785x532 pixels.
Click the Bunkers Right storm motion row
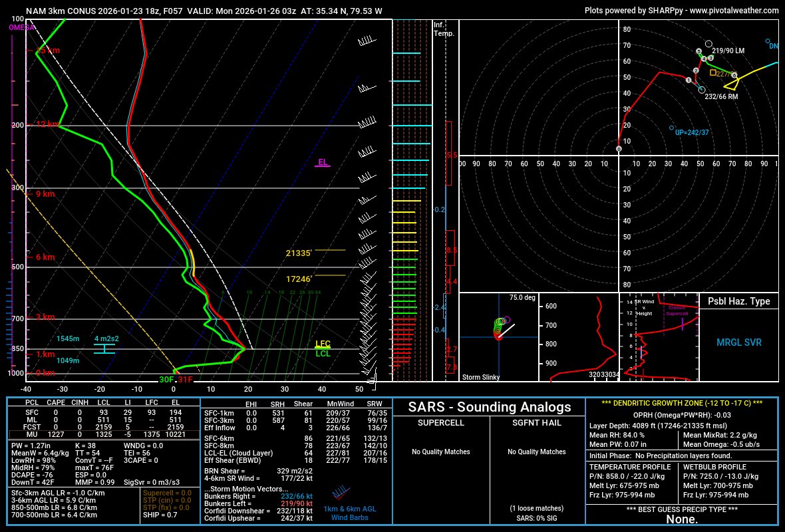click(258, 496)
